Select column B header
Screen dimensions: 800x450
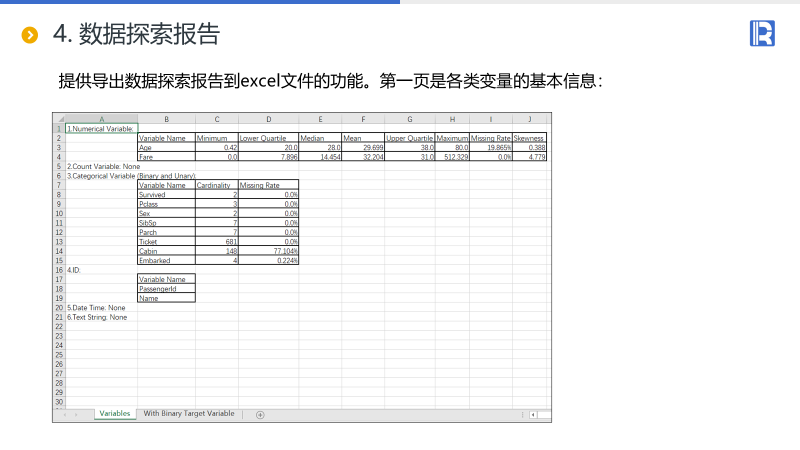pos(166,119)
